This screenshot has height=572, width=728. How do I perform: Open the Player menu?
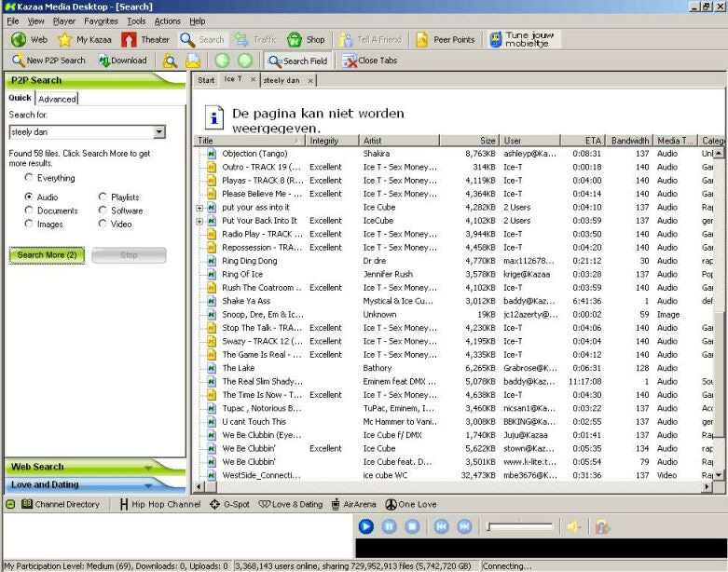point(64,21)
